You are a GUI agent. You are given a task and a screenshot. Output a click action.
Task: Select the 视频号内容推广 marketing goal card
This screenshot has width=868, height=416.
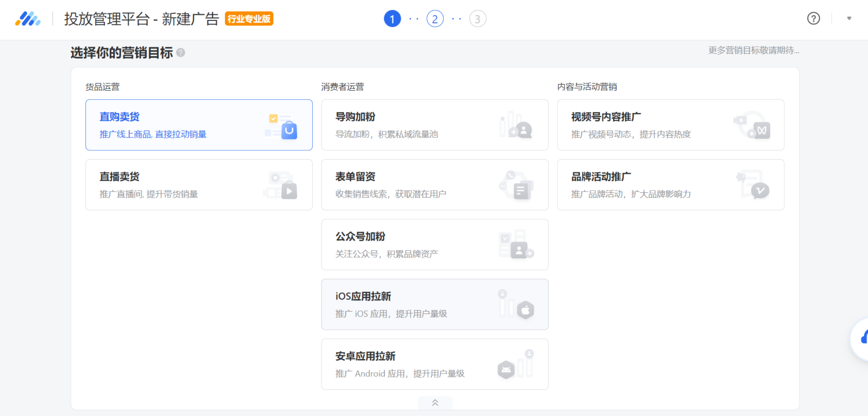point(671,125)
